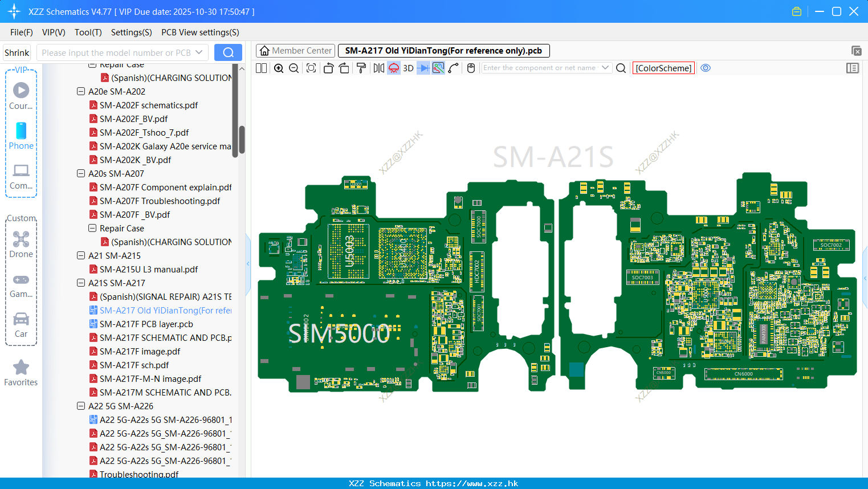This screenshot has height=489, width=868.
Task: Click the home icon in Member Center tab
Action: [264, 51]
